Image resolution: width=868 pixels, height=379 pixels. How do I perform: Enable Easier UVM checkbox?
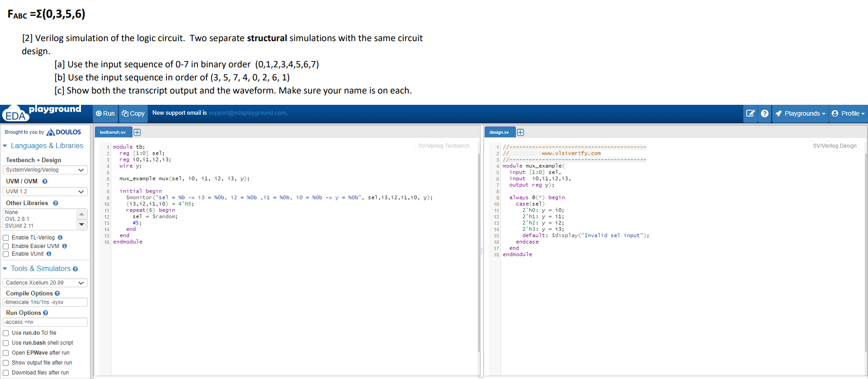click(x=6, y=246)
